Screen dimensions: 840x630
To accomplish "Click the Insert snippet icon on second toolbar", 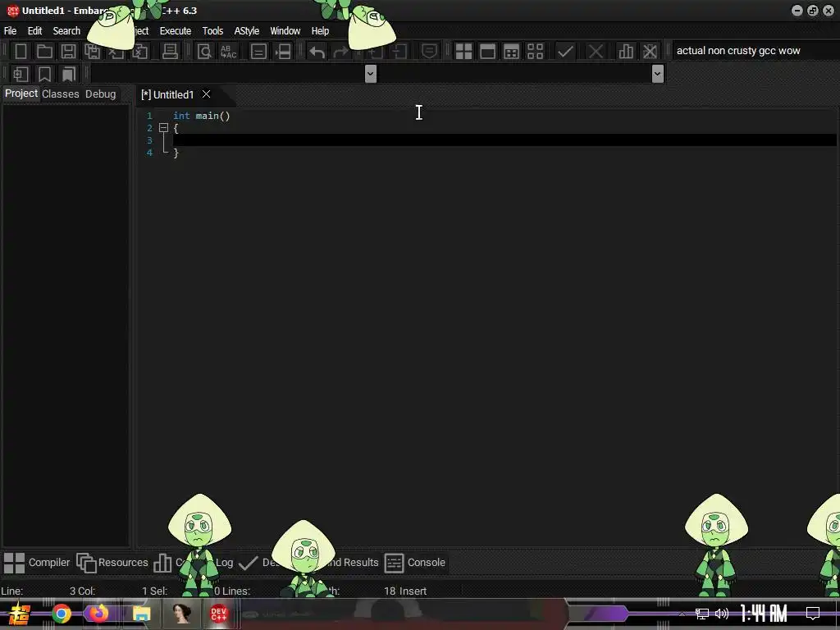I will [x=21, y=74].
